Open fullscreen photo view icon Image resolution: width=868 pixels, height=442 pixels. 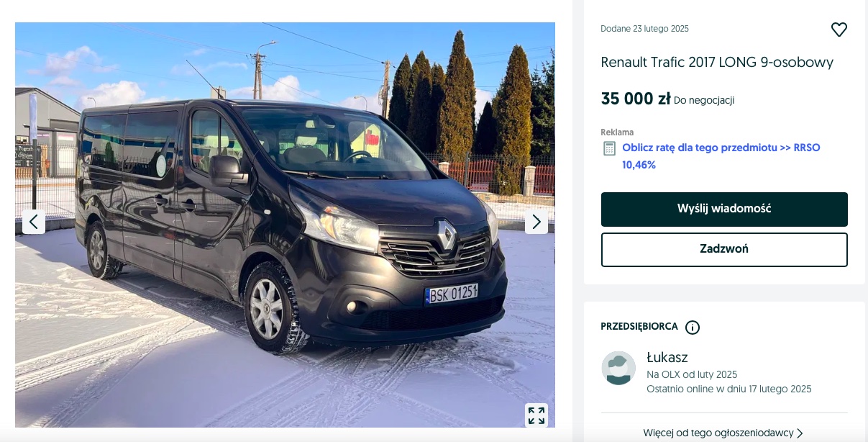coord(536,415)
